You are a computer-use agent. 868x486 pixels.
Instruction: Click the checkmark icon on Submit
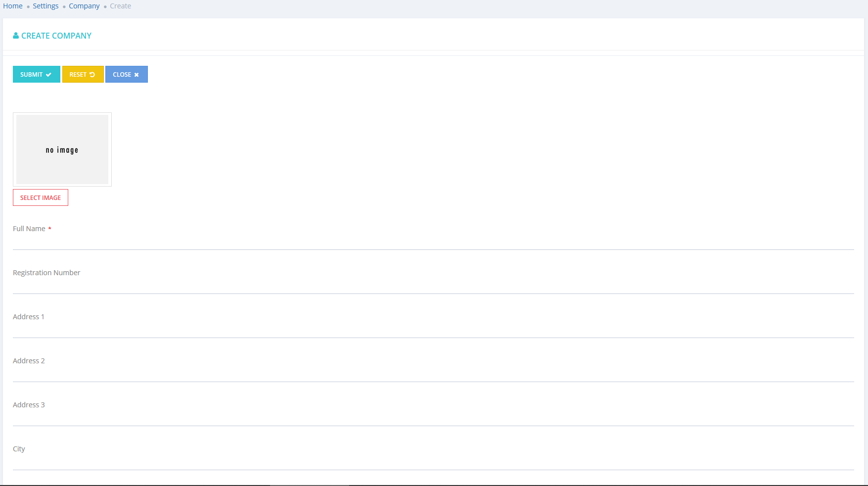click(x=48, y=75)
